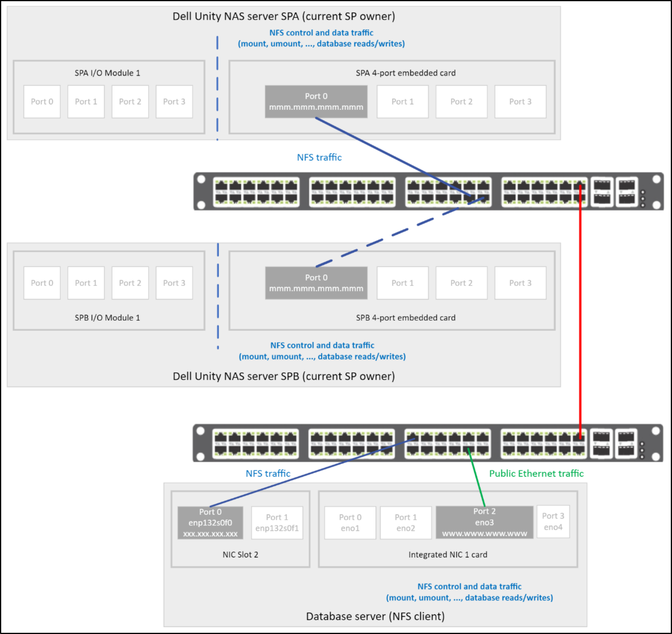Click the upper network switch image
Image resolution: width=672 pixels, height=634 pixels.
pos(428,191)
